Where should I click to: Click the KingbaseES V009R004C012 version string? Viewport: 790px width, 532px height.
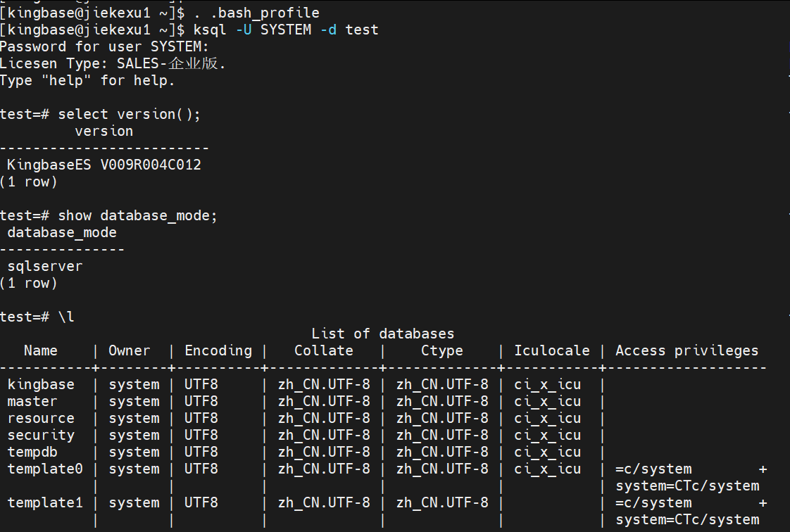pos(104,165)
